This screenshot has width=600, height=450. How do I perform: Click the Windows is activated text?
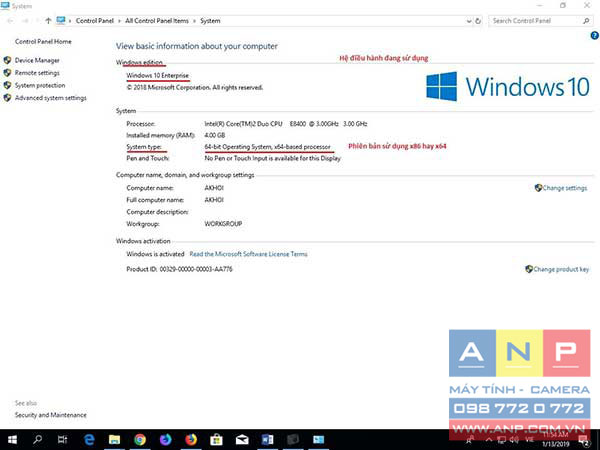155,254
